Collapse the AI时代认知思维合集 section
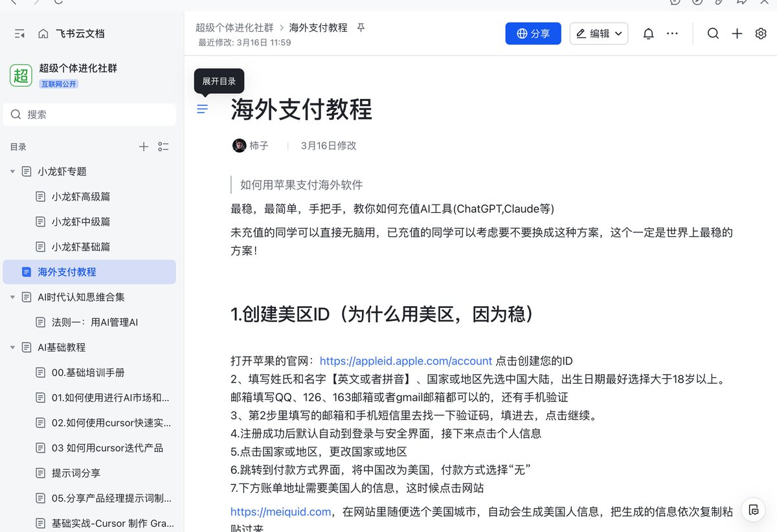The image size is (777, 532). pos(12,297)
